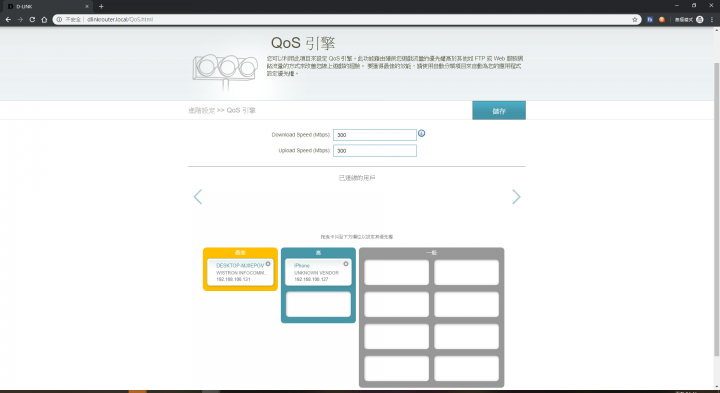Open the Chrome three-dot menu
720x393 pixels.
(712, 19)
